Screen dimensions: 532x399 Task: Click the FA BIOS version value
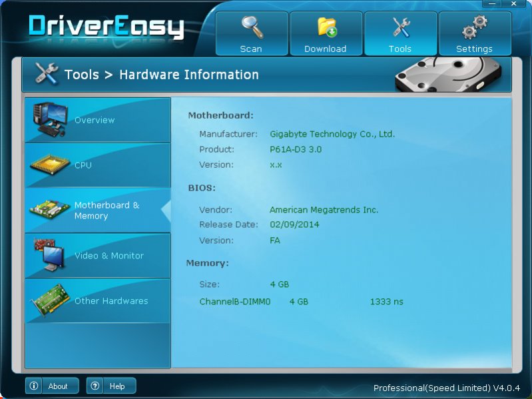(x=275, y=240)
